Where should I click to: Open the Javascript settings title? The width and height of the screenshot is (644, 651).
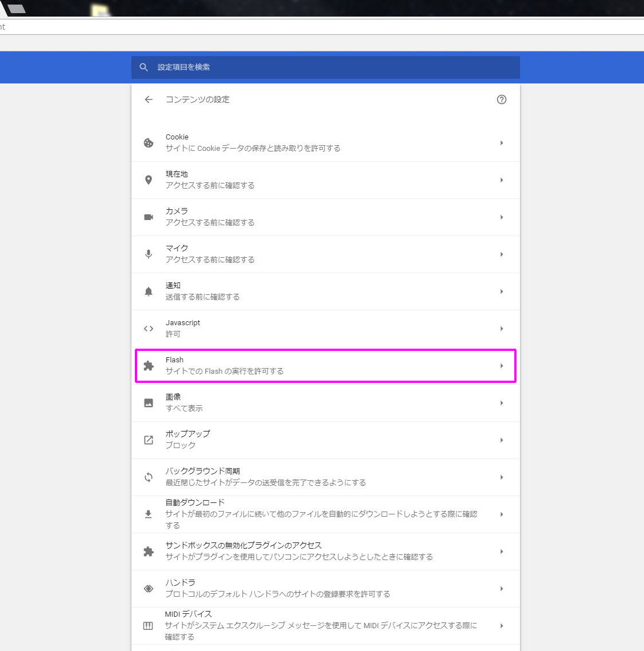click(183, 322)
